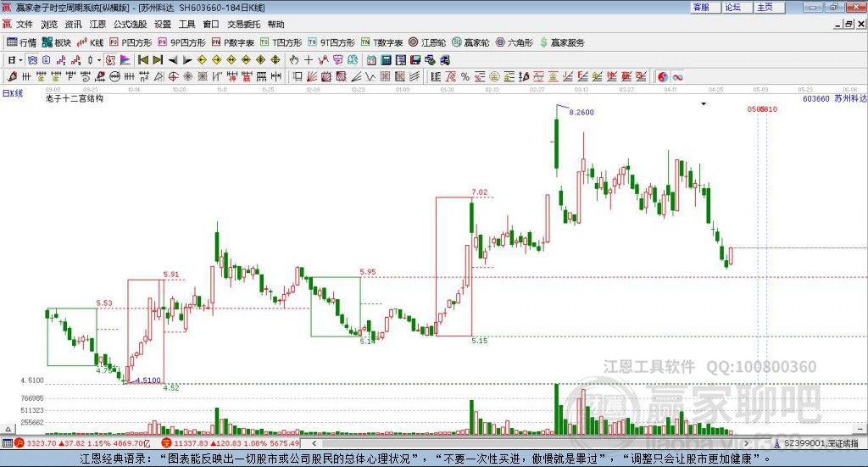Click the 日K线 label at chart corner
The image size is (868, 467).
pyautogui.click(x=13, y=93)
